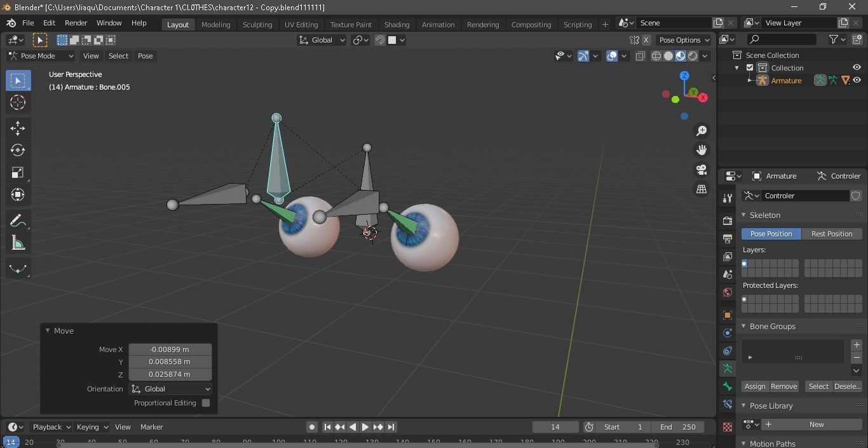Open the Output properties tab
The height and width of the screenshot is (448, 868).
(728, 238)
